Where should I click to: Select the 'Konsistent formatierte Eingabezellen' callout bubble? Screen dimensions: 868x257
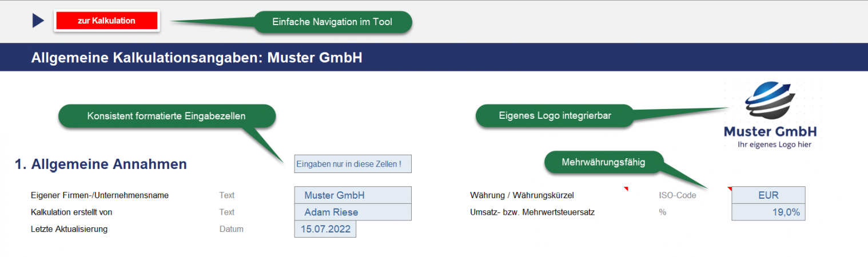click(x=166, y=116)
